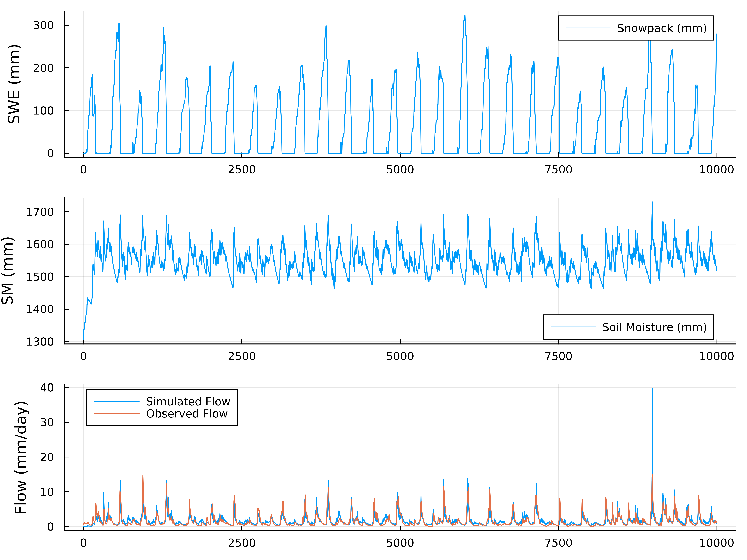Click the 'SWE (mm)' y-axis label
This screenshot has width=747, height=560.
coord(14,84)
